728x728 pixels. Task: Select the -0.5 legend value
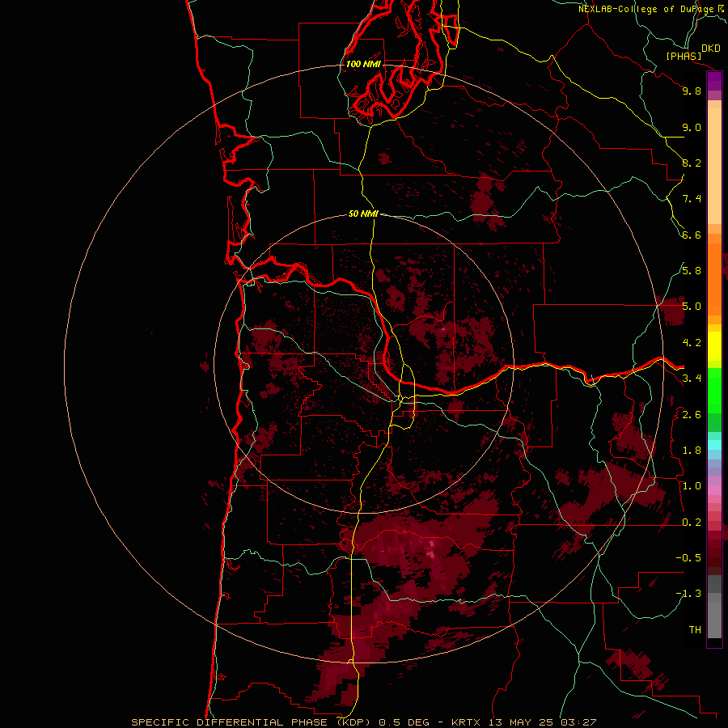pyautogui.click(x=688, y=558)
